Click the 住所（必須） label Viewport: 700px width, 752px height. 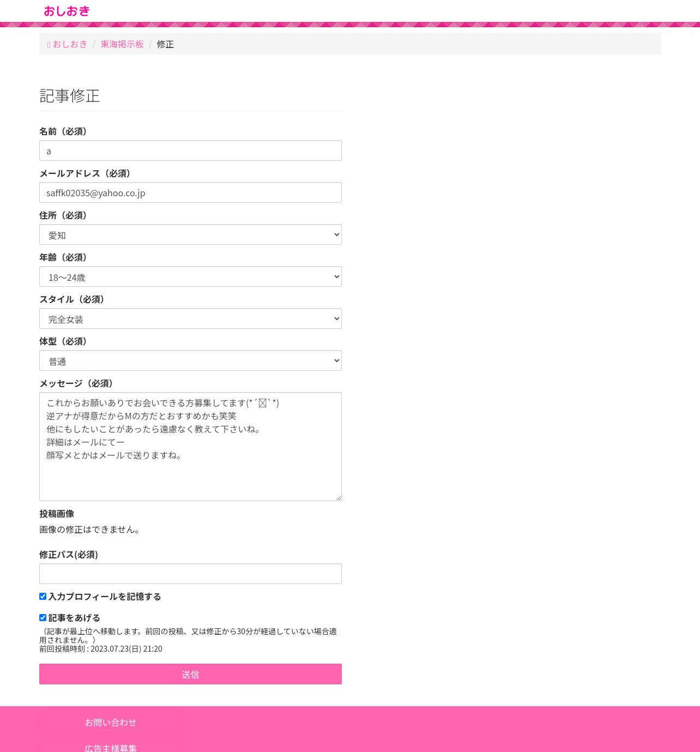[65, 215]
